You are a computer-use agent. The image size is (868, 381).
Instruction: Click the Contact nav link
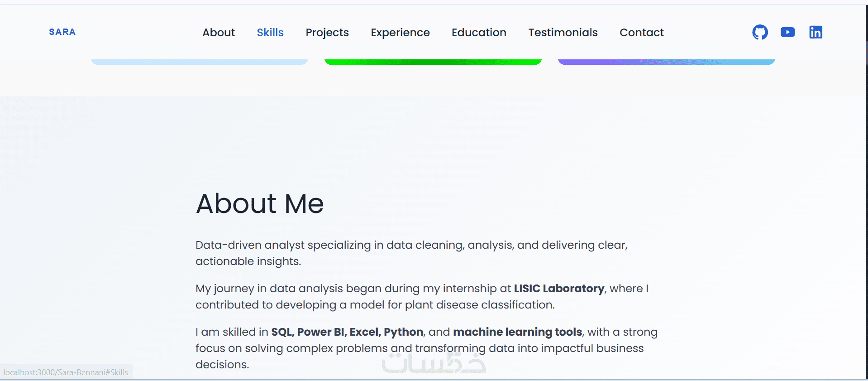641,33
